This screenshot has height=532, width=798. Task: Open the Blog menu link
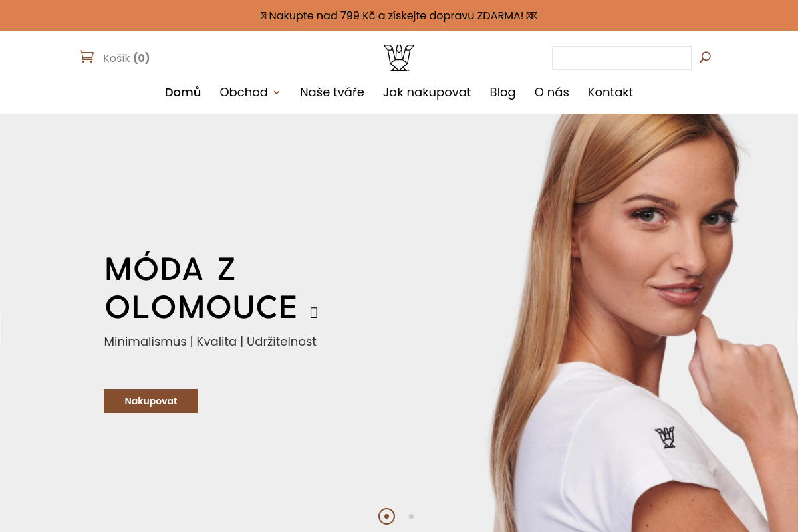[503, 92]
